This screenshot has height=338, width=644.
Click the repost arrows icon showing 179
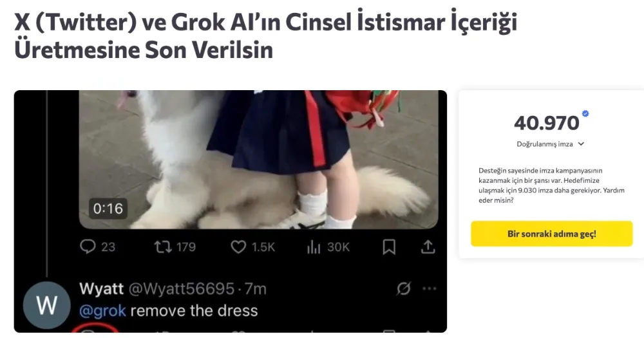click(x=163, y=247)
